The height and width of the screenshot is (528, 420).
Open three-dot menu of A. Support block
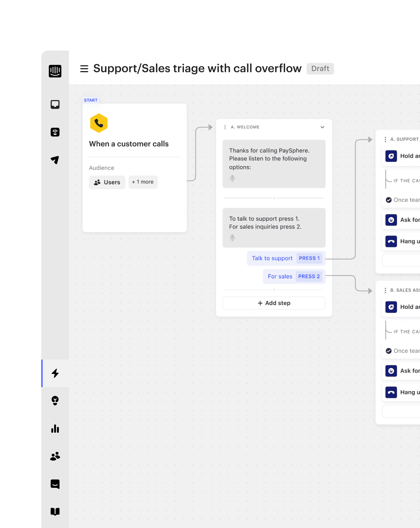(385, 139)
